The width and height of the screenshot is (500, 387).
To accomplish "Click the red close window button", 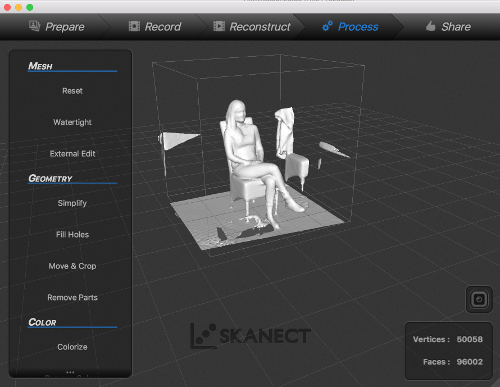I will click(x=7, y=7).
